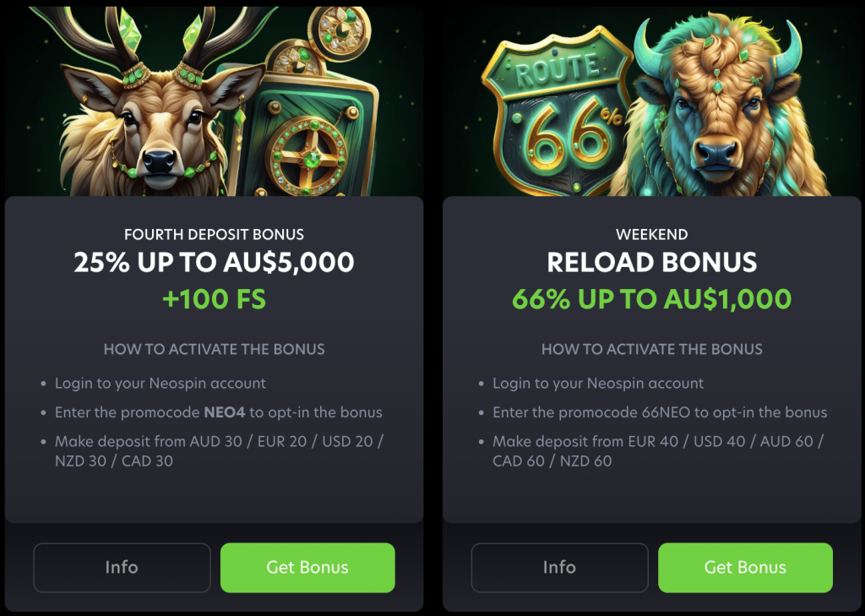Click HOW TO ACTIVATE THE BONUS on the weekend card
Viewport: 865px width, 616px height.
(651, 349)
